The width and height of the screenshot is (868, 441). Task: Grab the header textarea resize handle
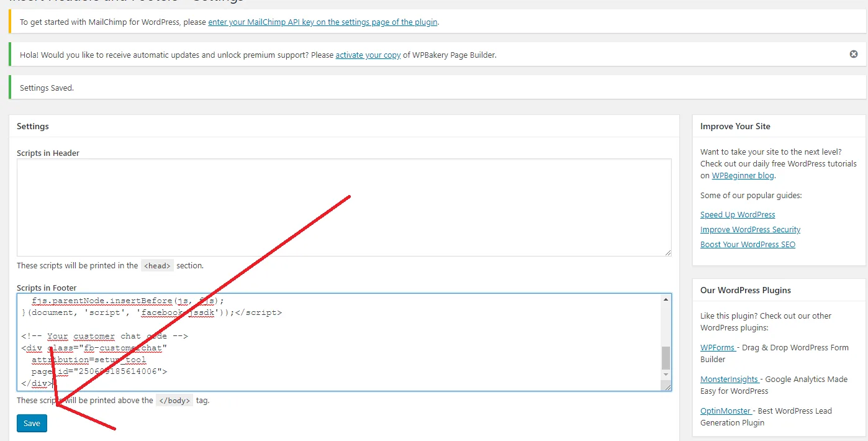coord(667,252)
